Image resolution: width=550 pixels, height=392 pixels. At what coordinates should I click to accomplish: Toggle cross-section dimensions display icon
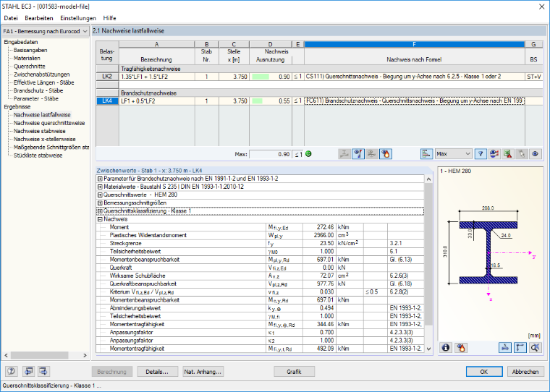504,347
